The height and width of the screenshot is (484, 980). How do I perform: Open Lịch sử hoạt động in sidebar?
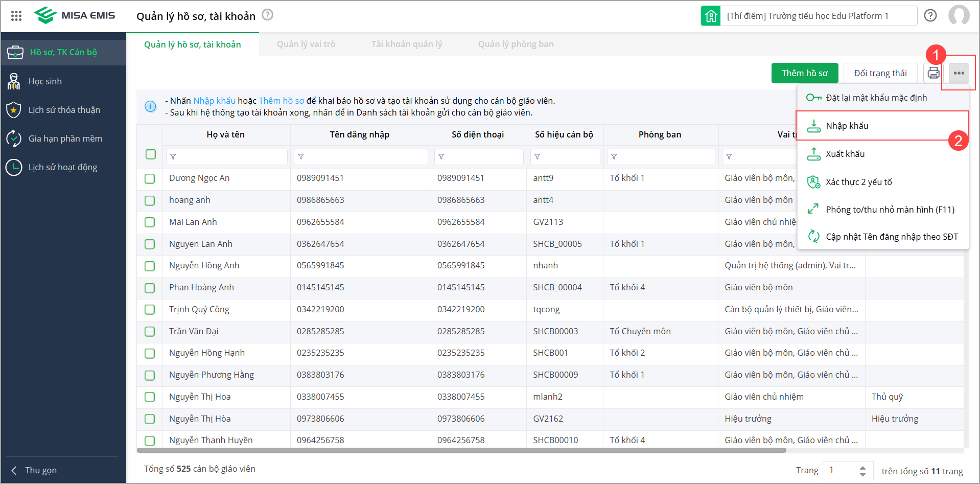click(x=62, y=167)
